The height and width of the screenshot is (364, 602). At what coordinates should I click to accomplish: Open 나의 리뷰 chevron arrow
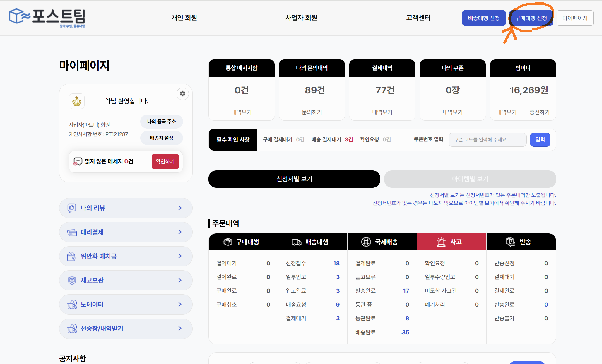point(180,208)
